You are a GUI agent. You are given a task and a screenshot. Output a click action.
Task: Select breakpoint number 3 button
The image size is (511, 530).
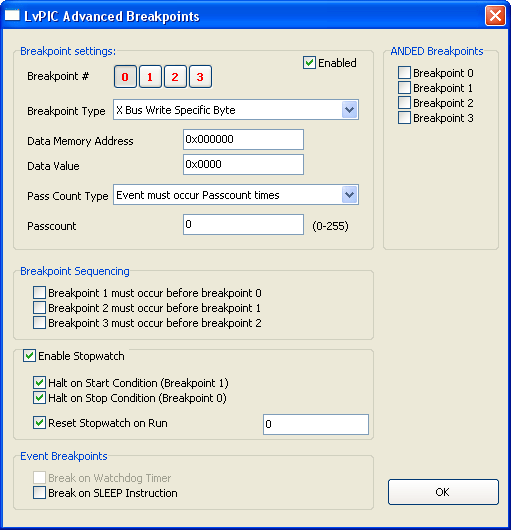point(200,77)
